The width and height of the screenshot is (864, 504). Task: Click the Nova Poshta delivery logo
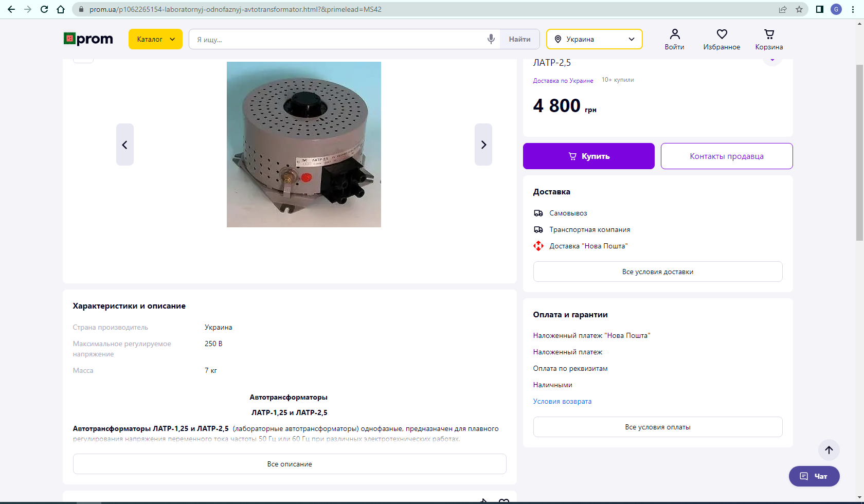[538, 246]
